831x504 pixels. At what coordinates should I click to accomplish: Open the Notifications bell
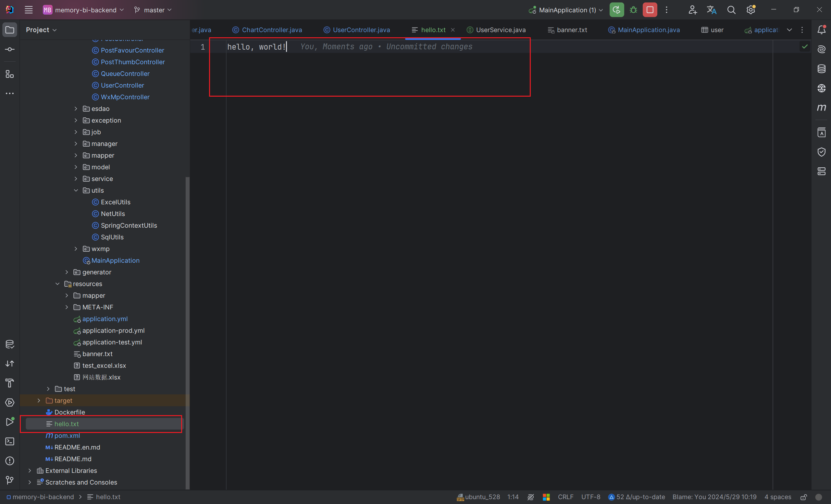[822, 30]
